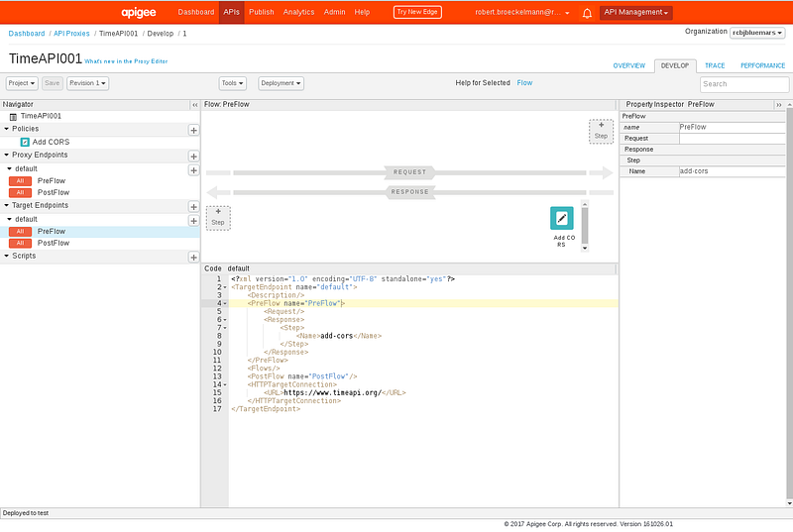Open the Dashboard menu

point(195,12)
